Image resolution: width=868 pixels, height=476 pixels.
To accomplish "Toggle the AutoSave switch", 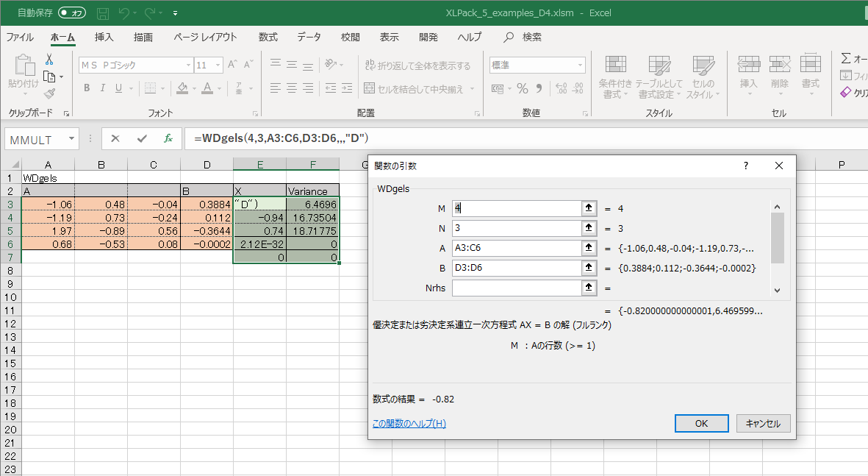I will coord(72,13).
